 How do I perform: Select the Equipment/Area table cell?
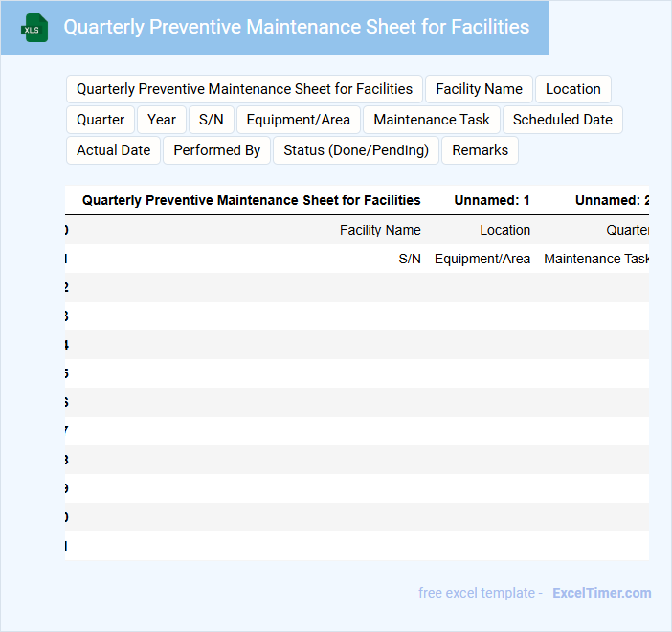(482, 259)
